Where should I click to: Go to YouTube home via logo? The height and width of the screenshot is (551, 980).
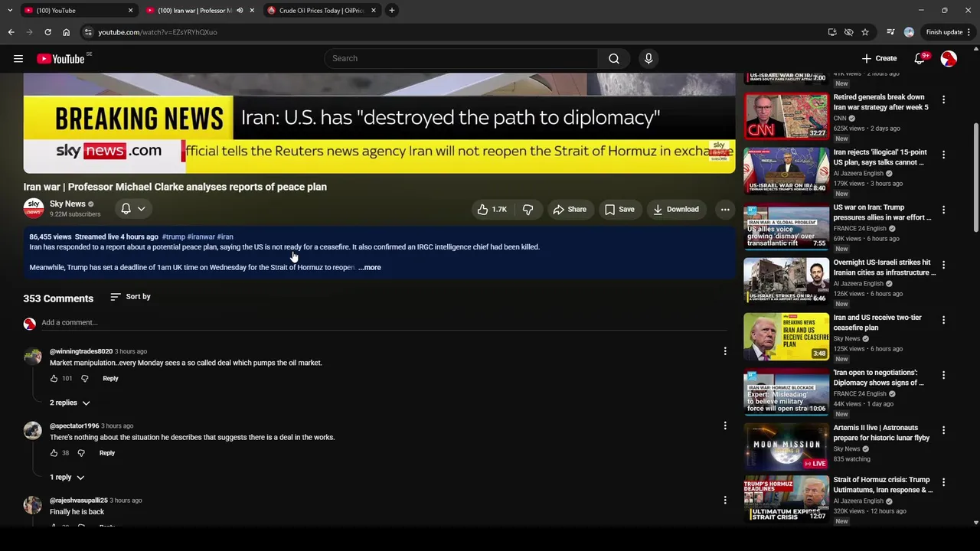tap(60, 59)
